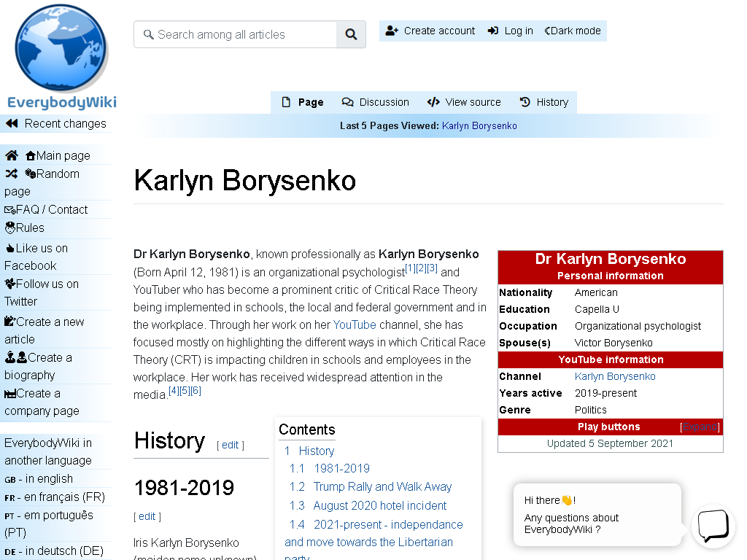
Task: Open the YouTube link in article text
Action: pos(355,324)
